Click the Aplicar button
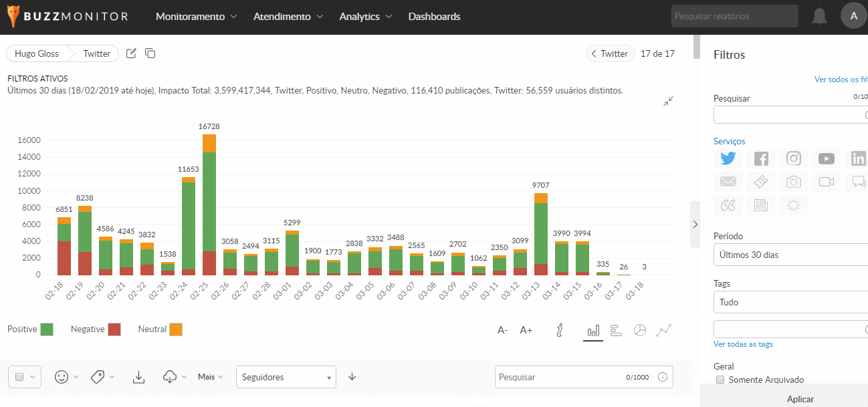Viewport: 868px width, 407px height. pyautogui.click(x=800, y=399)
